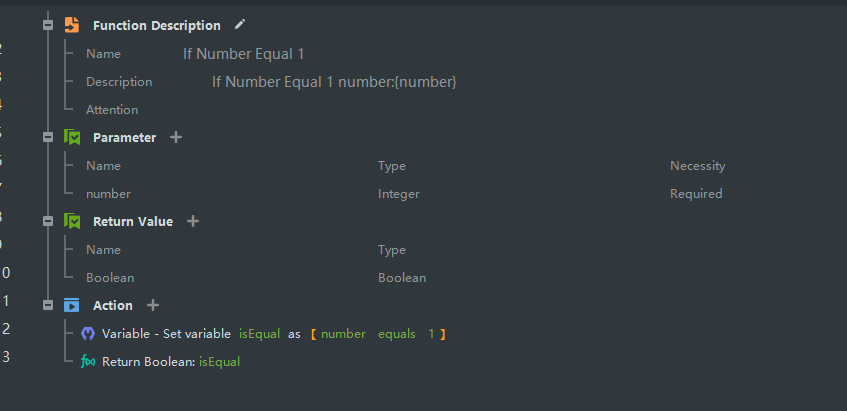Collapse the Action section
The image size is (847, 411).
(48, 305)
